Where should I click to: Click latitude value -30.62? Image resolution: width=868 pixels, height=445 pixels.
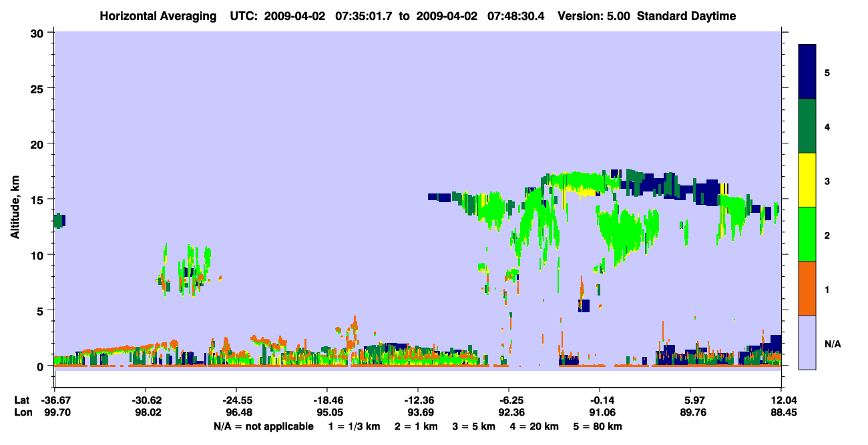pos(145,400)
